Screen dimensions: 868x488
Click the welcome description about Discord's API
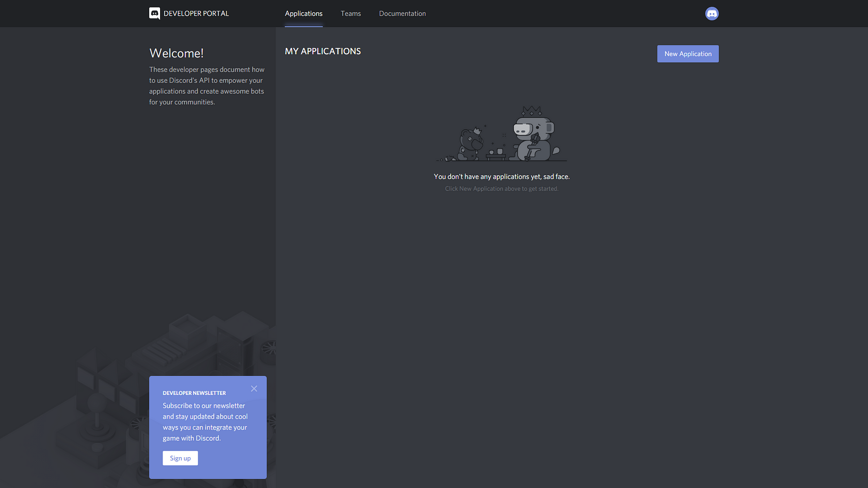coord(207,86)
